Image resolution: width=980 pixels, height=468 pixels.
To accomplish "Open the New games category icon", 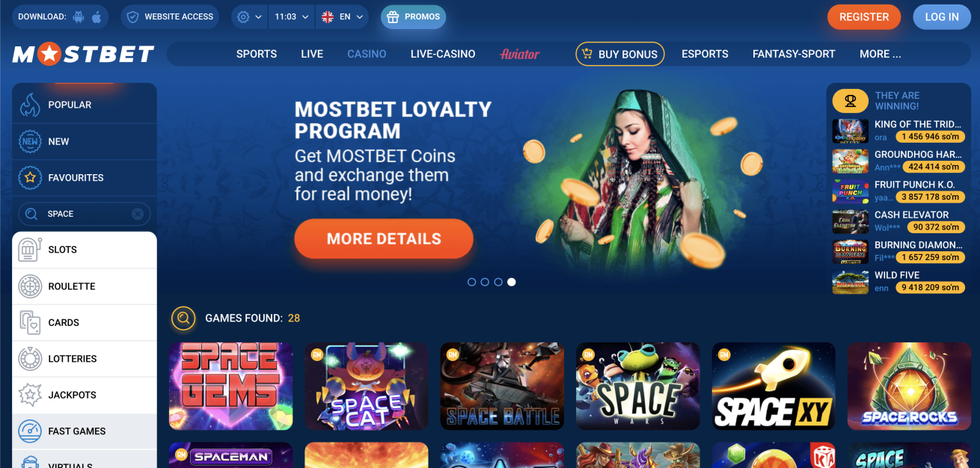I will click(30, 141).
